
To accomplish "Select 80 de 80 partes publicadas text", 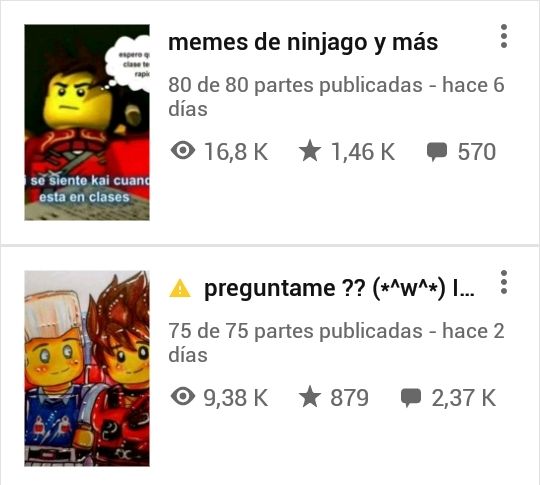I will [295, 85].
